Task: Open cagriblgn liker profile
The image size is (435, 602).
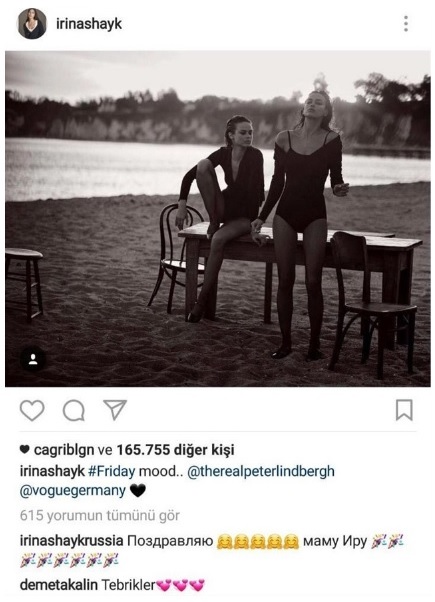Action: coord(64,450)
